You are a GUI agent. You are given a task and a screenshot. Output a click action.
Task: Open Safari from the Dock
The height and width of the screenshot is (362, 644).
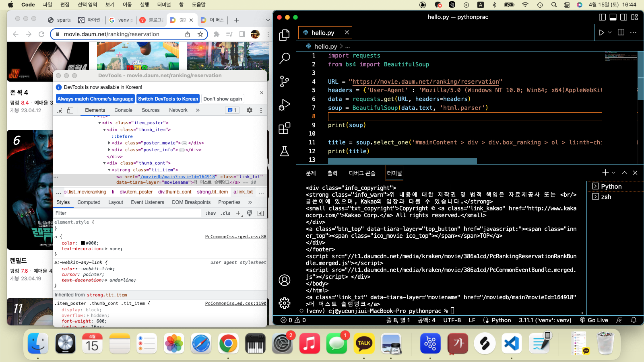pyautogui.click(x=201, y=343)
